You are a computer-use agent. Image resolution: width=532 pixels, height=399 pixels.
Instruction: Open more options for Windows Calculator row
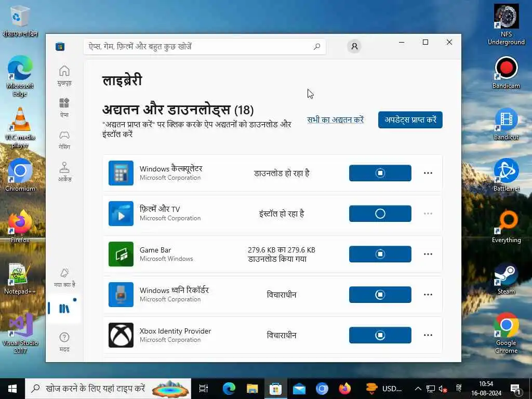pos(428,173)
